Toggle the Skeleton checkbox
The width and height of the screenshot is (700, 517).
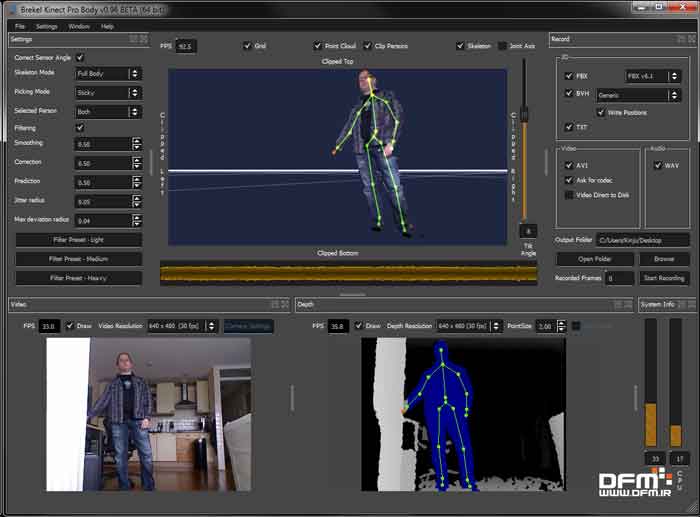[460, 46]
